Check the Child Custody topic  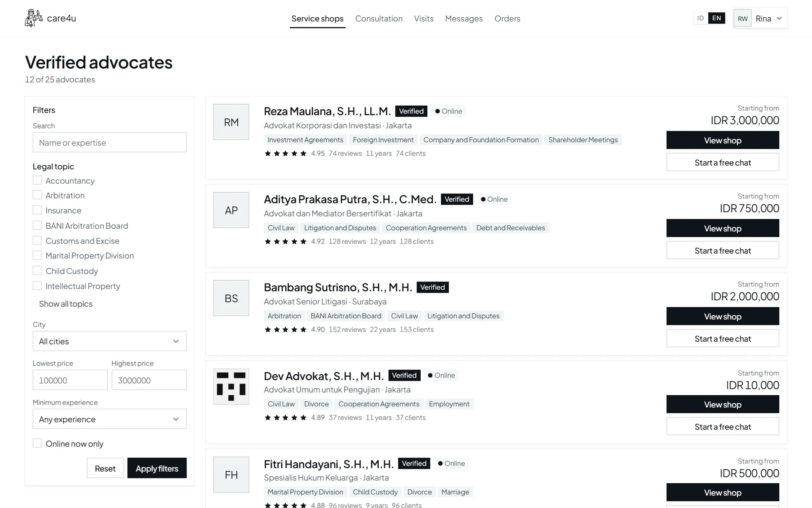pos(37,271)
